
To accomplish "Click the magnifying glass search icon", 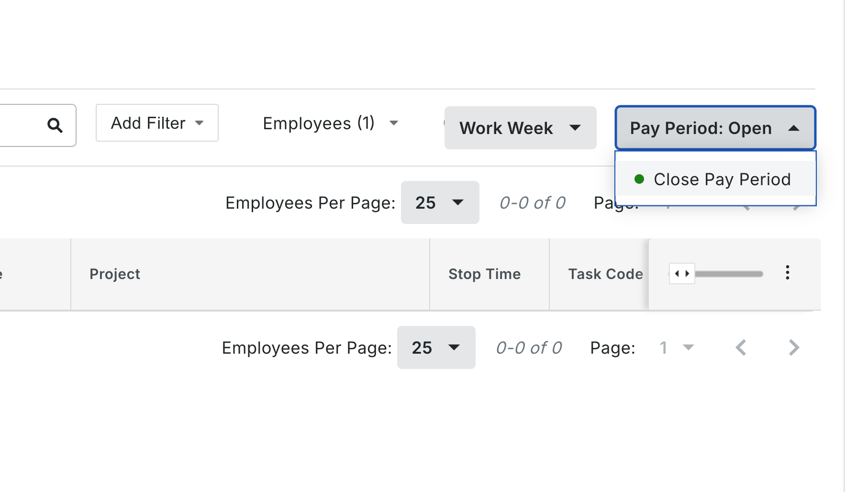I will (55, 125).
